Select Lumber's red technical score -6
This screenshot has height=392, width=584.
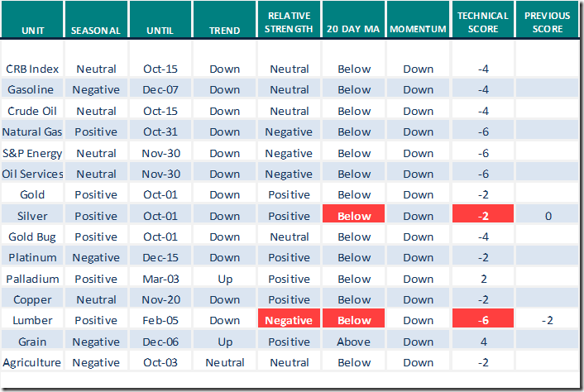[484, 320]
